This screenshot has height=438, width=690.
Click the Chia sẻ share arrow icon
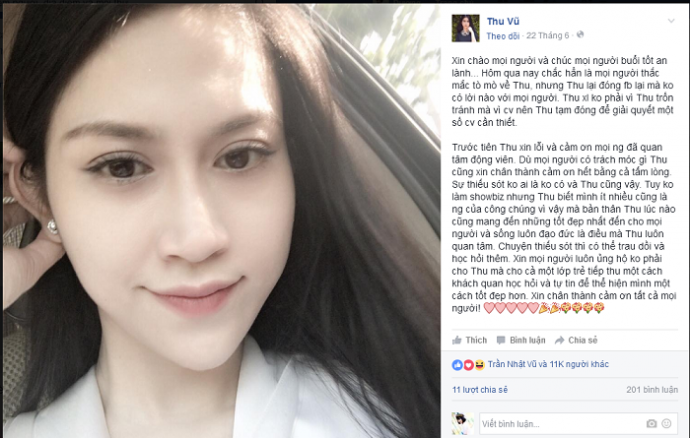[x=560, y=340]
